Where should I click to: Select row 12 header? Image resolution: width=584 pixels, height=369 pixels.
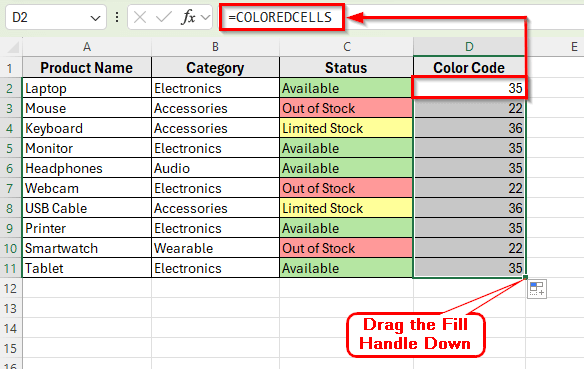[x=10, y=289]
